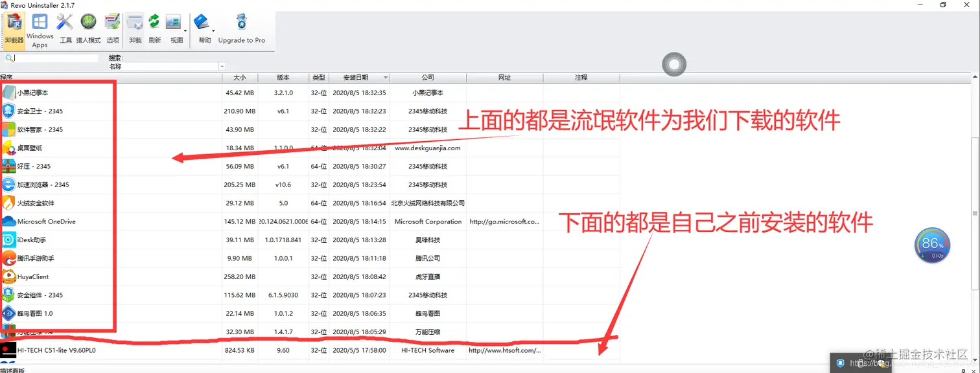Select the 加速浏览器 - 2345 browser icon
Viewport: 980px width, 373px height.
pyautogui.click(x=8, y=185)
